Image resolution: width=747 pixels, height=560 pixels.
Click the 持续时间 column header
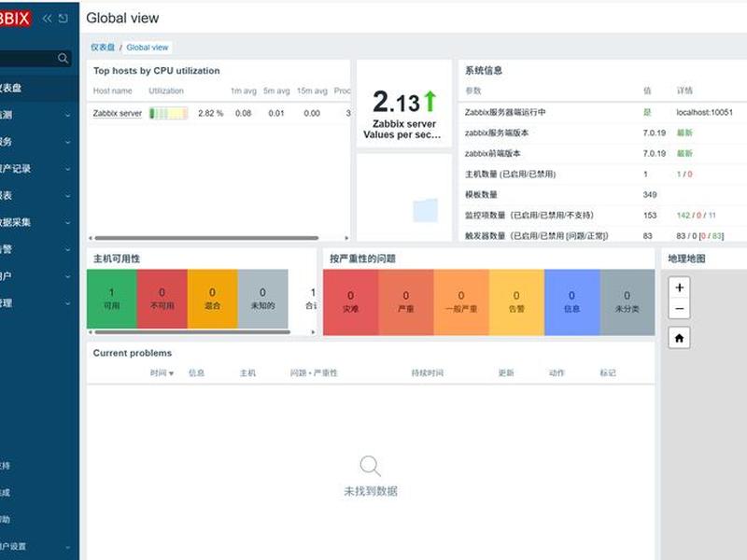pyautogui.click(x=428, y=372)
